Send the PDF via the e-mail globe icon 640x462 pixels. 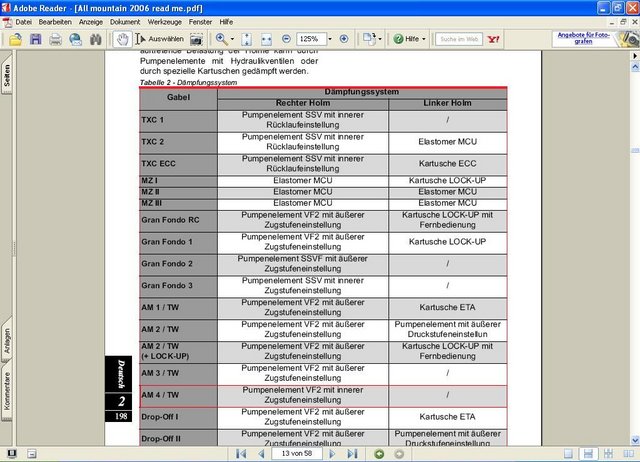76,39
